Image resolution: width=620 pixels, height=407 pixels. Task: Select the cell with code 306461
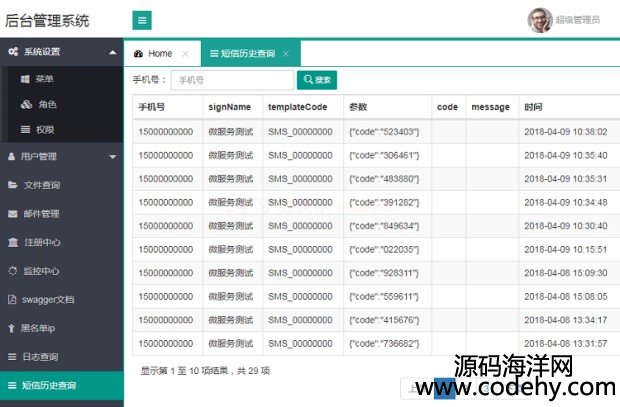[387, 155]
